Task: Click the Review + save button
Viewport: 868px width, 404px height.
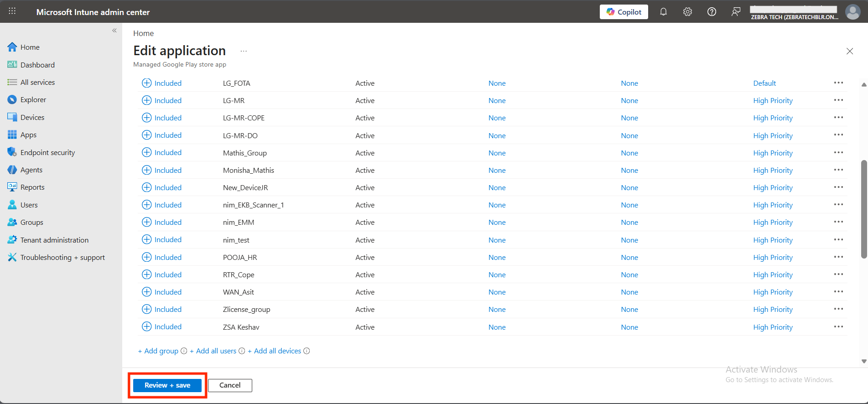Action: tap(167, 385)
